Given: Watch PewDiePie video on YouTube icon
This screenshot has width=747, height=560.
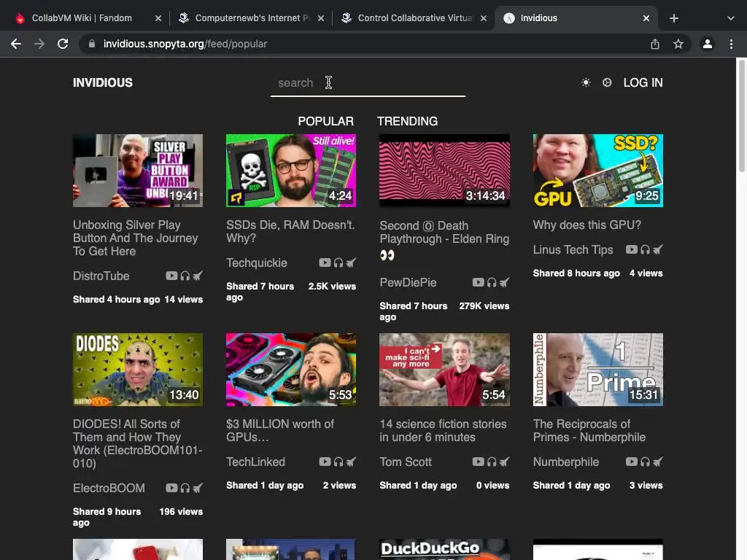Looking at the screenshot, I should (x=479, y=282).
